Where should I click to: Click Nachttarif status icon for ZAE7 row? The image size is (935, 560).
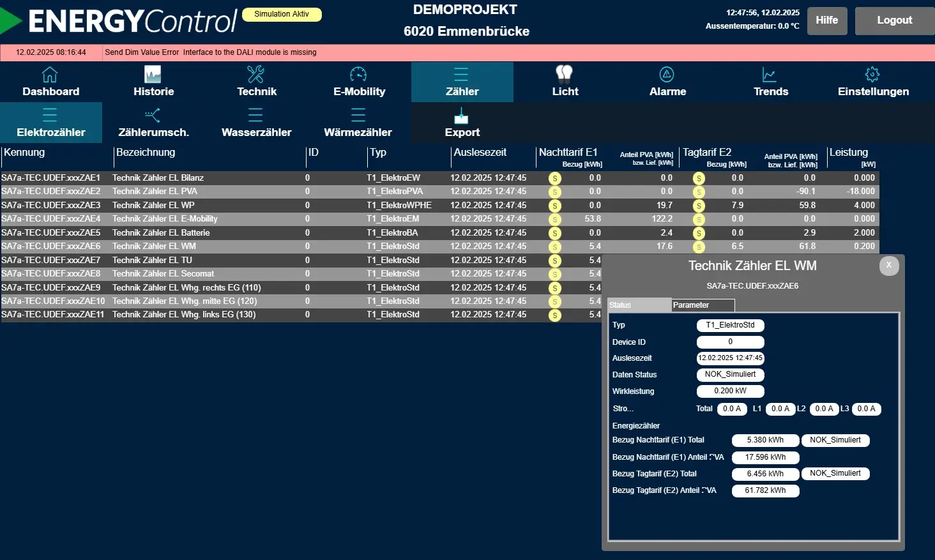(554, 261)
